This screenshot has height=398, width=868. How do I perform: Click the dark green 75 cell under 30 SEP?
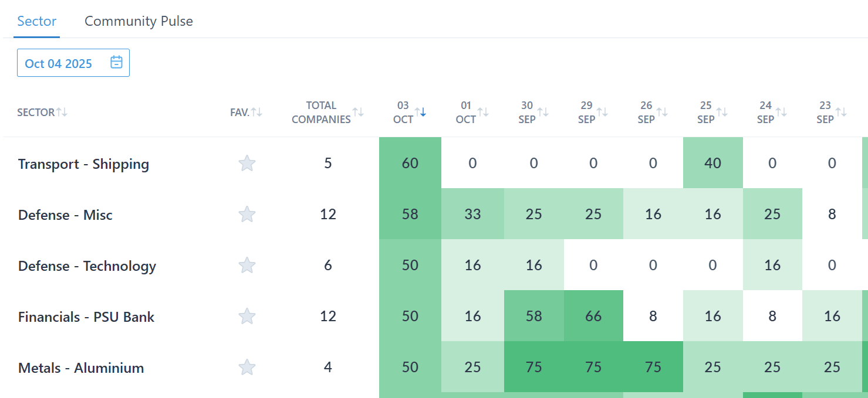(x=533, y=368)
